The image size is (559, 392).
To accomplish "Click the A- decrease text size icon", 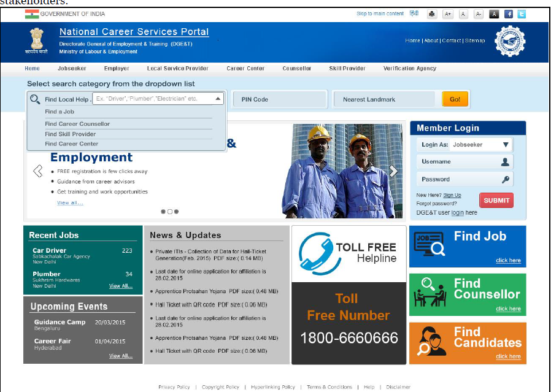I will click(x=478, y=13).
